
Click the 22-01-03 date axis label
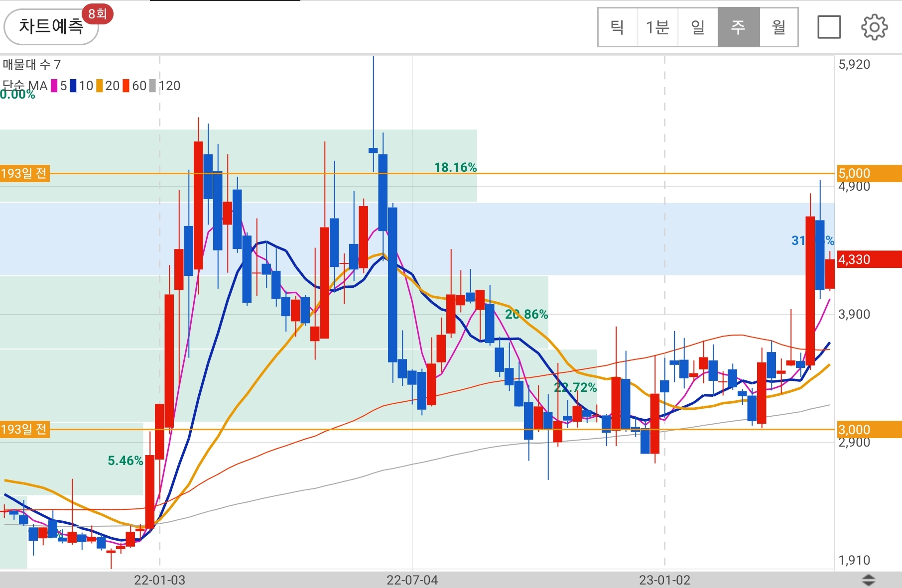pos(159,580)
